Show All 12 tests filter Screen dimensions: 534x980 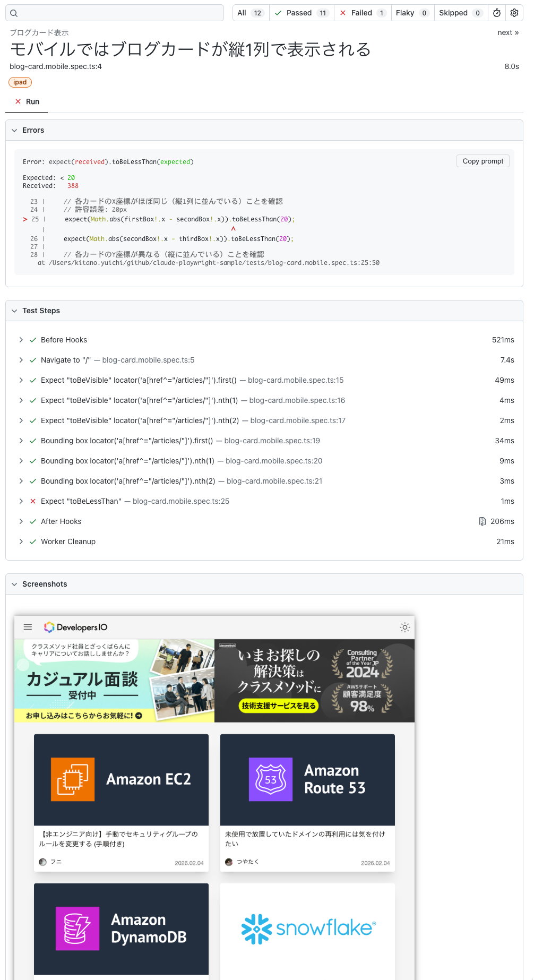point(251,13)
